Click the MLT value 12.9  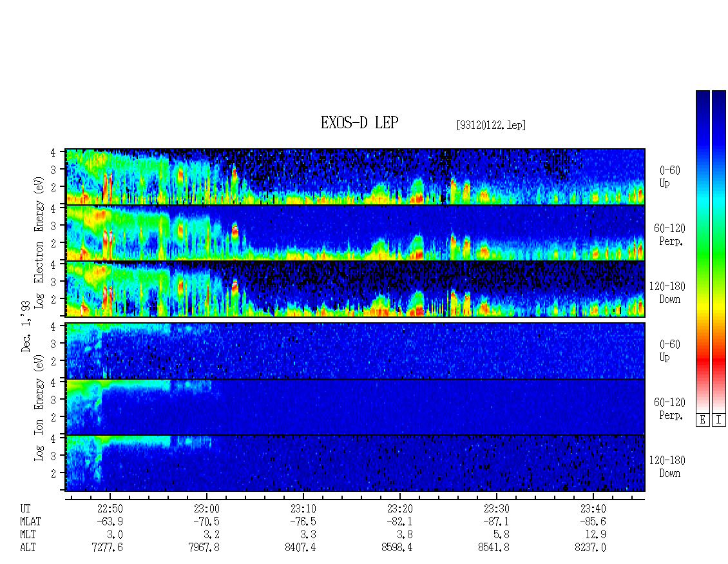(596, 534)
